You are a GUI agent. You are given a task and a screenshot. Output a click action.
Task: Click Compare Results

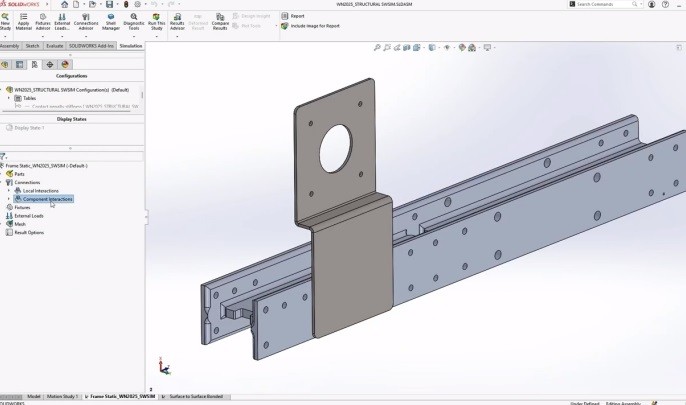[220, 22]
